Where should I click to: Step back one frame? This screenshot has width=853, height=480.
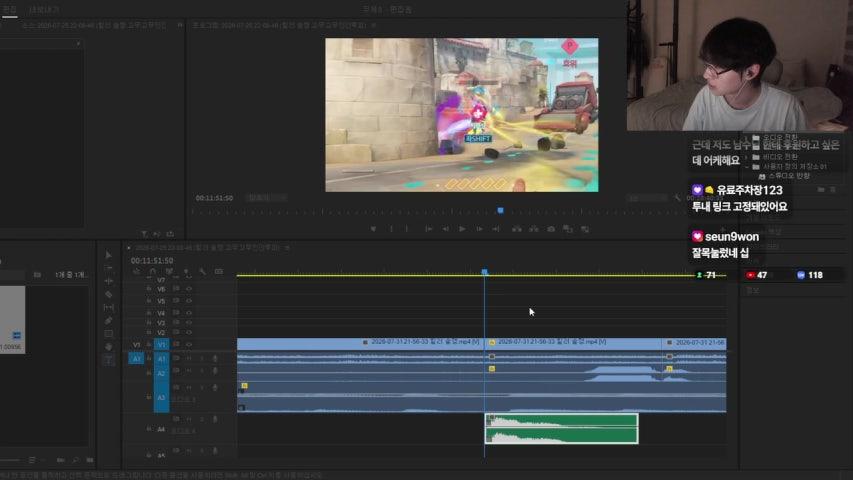(x=446, y=229)
